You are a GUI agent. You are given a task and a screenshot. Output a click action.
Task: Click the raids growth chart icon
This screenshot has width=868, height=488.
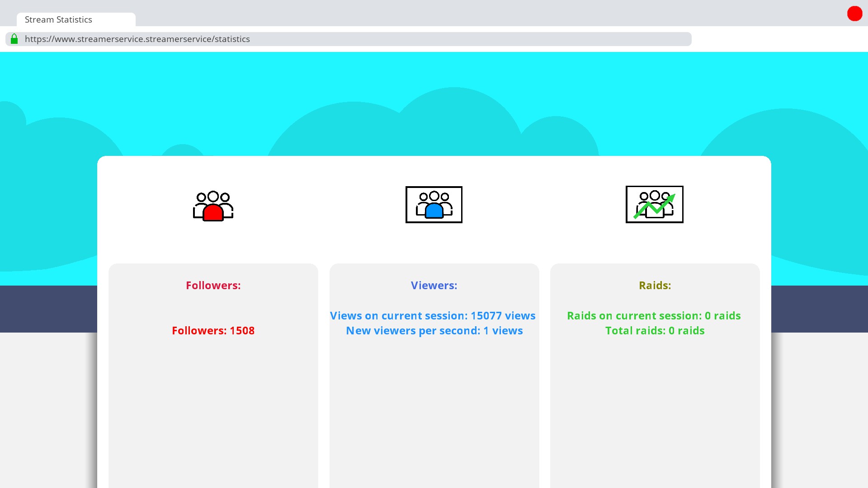point(654,205)
